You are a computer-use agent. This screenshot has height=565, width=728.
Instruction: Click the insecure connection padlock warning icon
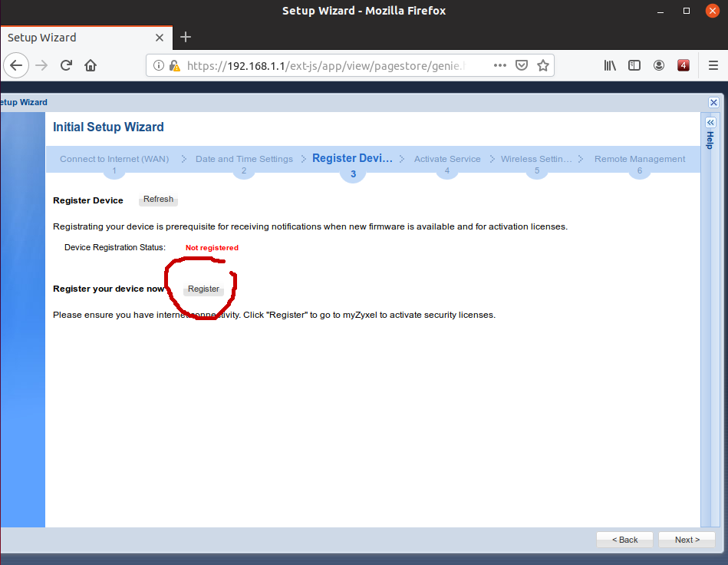tap(175, 65)
